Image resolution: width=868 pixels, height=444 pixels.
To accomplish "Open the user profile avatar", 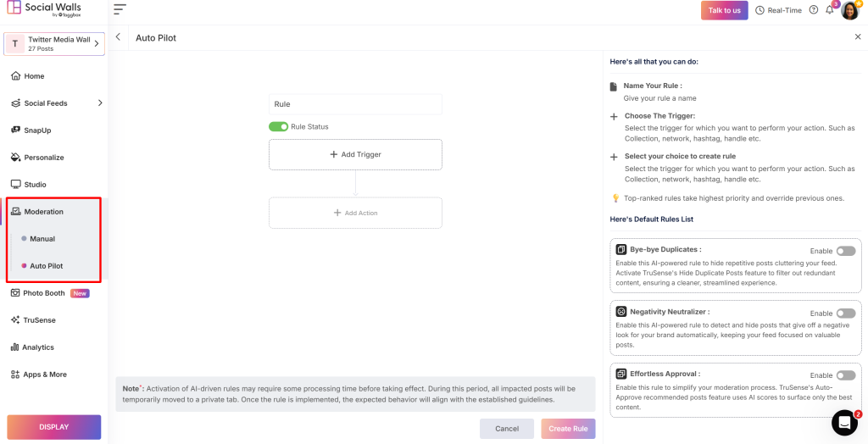I will [849, 11].
